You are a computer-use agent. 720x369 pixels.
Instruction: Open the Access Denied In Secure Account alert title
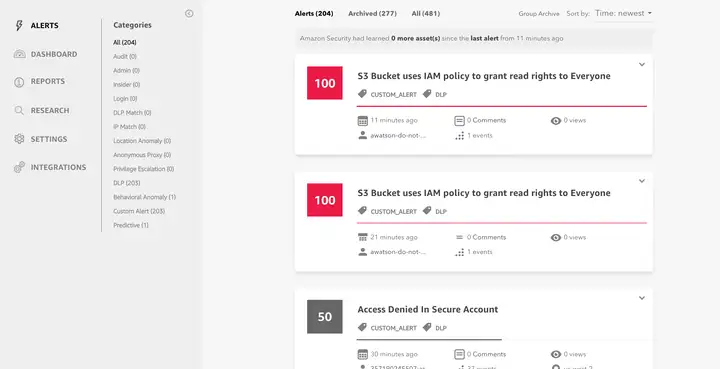(428, 309)
